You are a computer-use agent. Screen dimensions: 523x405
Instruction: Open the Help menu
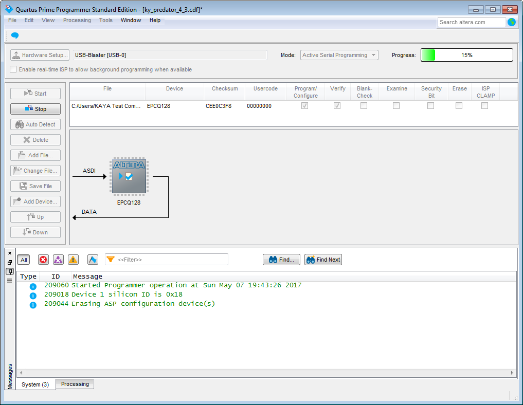pyautogui.click(x=155, y=20)
